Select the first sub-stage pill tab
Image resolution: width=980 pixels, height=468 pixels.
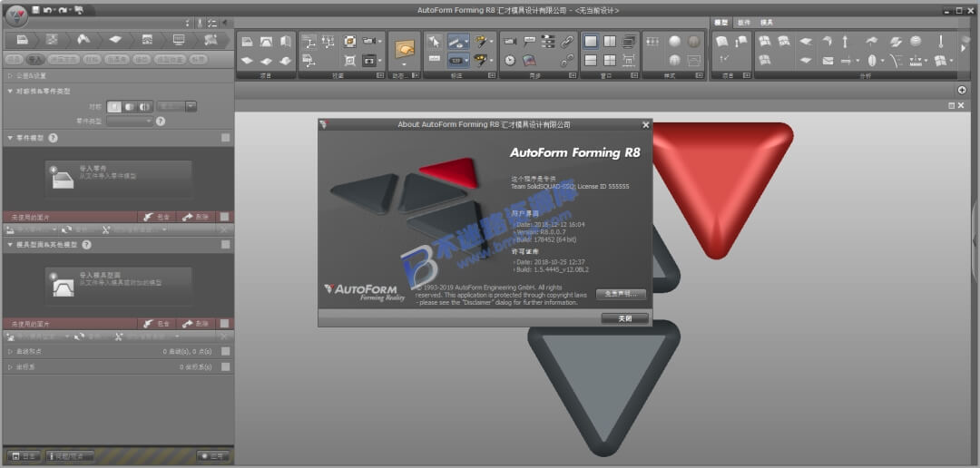[x=13, y=59]
